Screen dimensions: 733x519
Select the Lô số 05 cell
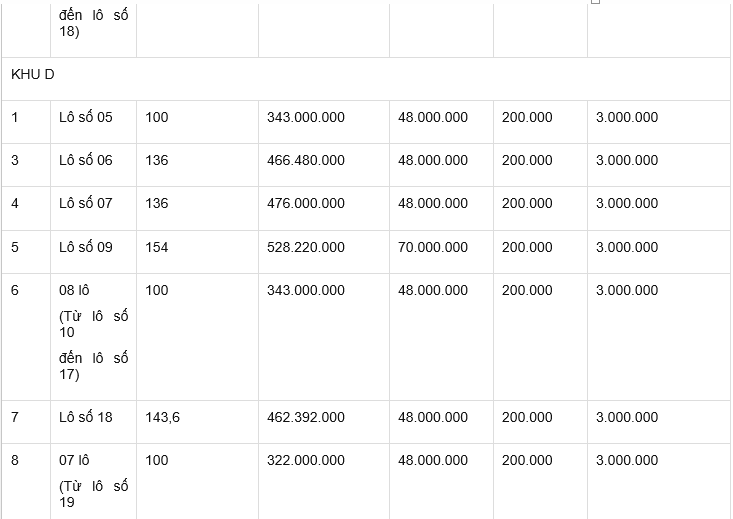tap(93, 122)
